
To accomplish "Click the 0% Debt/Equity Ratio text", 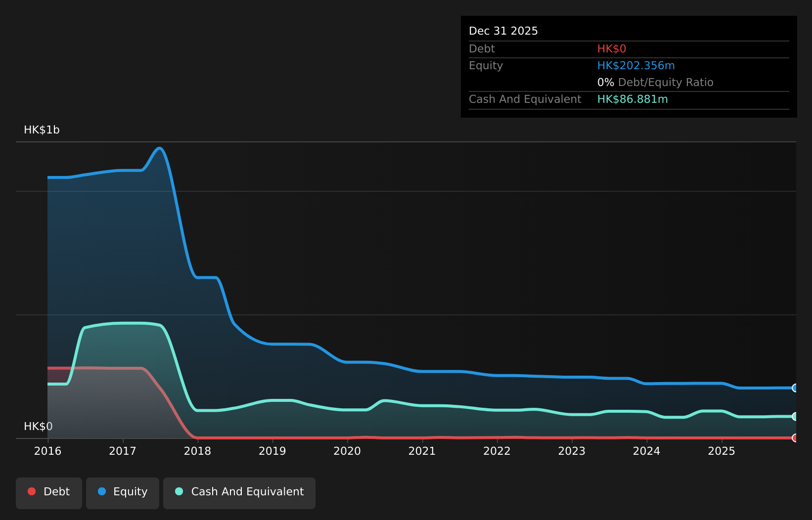I will tap(655, 83).
